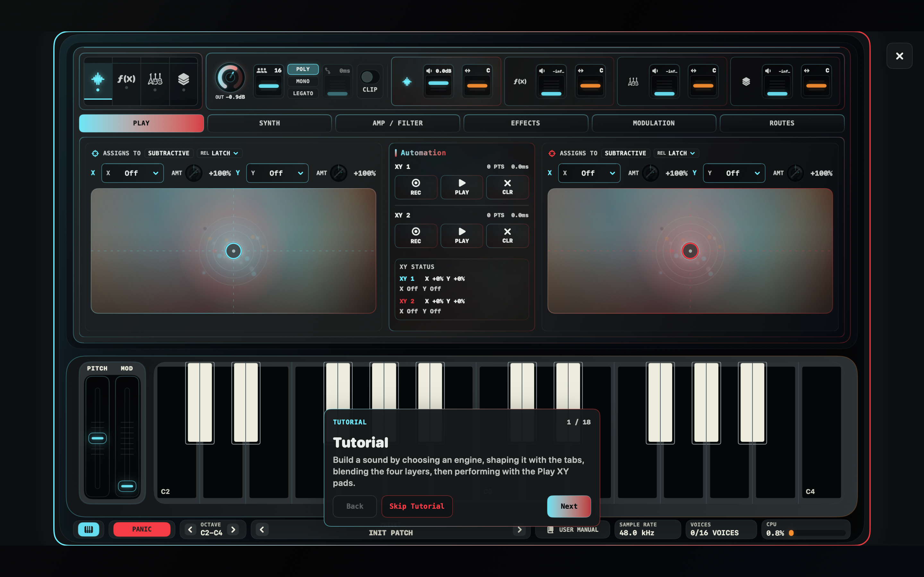Toggle the CLIP switch

tap(370, 77)
